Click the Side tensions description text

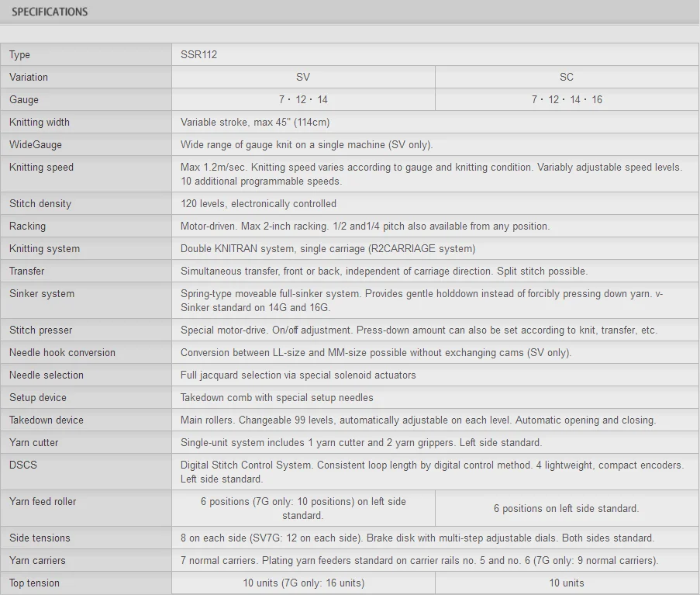click(x=417, y=538)
